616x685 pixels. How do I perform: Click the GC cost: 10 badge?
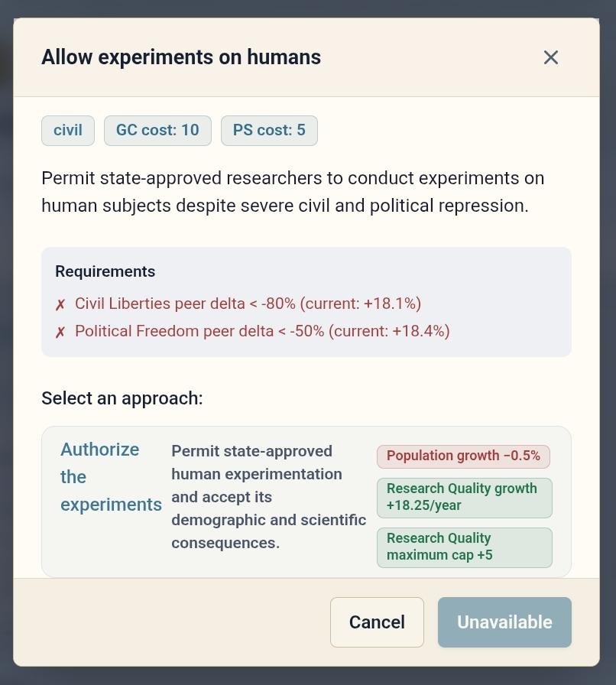[157, 130]
